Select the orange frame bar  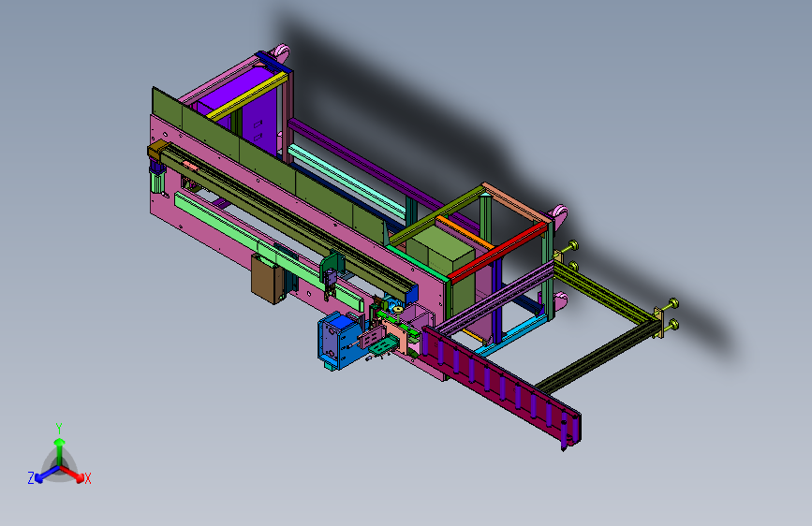(x=464, y=232)
